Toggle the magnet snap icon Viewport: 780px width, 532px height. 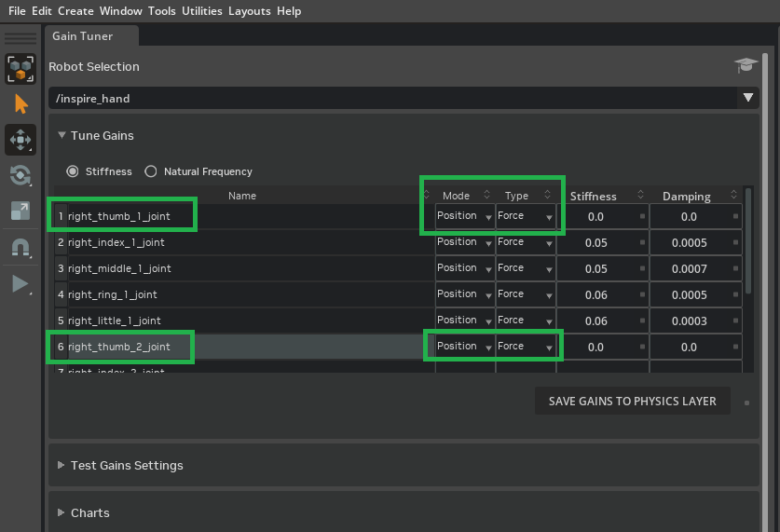[21, 247]
